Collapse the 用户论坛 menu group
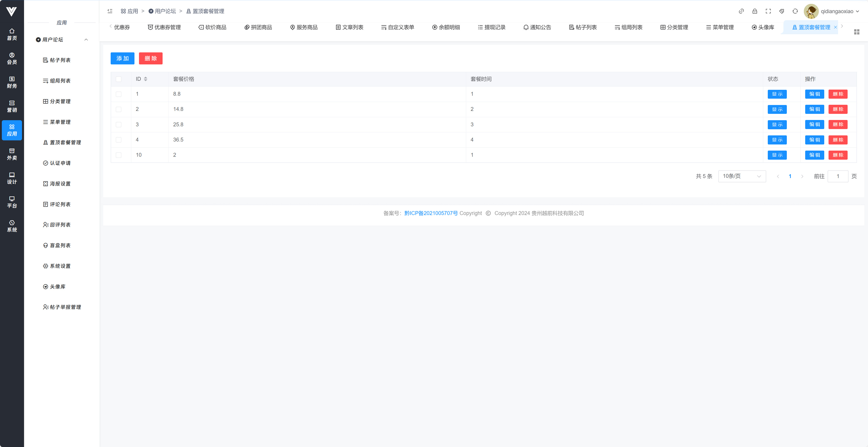Screen dimensions: 868x447 click(x=86, y=40)
